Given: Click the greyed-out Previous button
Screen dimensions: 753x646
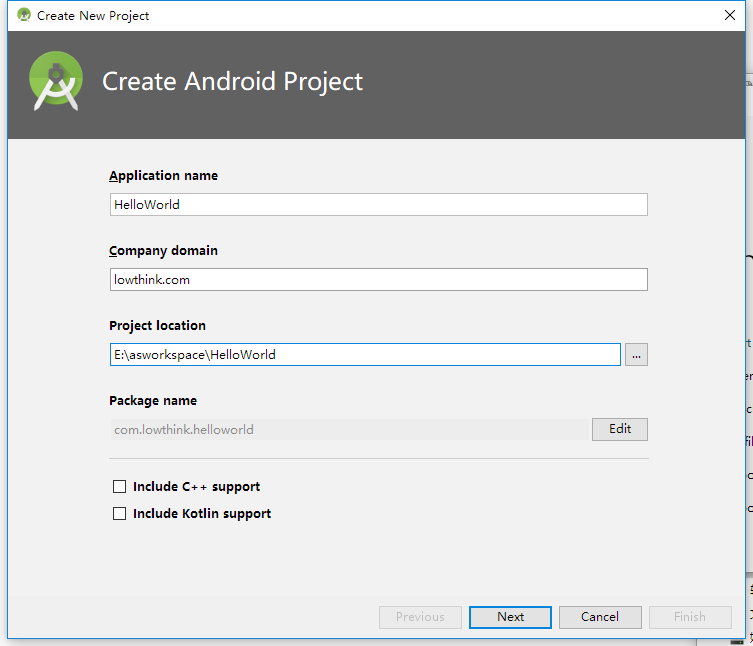Looking at the screenshot, I should tap(420, 617).
